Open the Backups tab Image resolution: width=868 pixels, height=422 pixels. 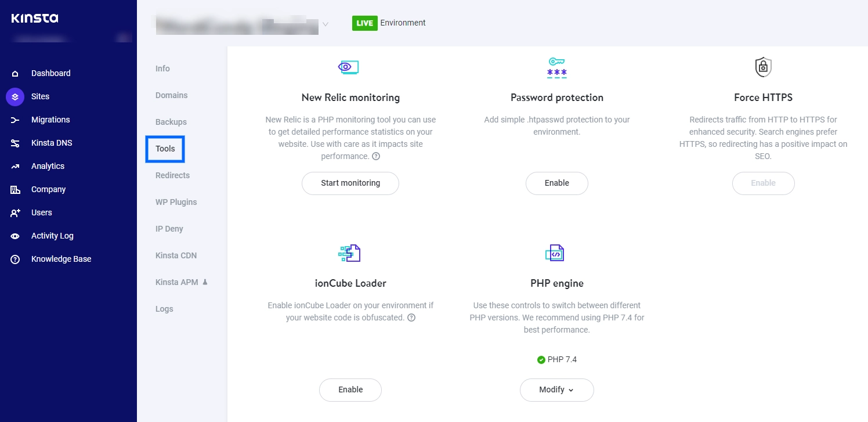click(171, 122)
